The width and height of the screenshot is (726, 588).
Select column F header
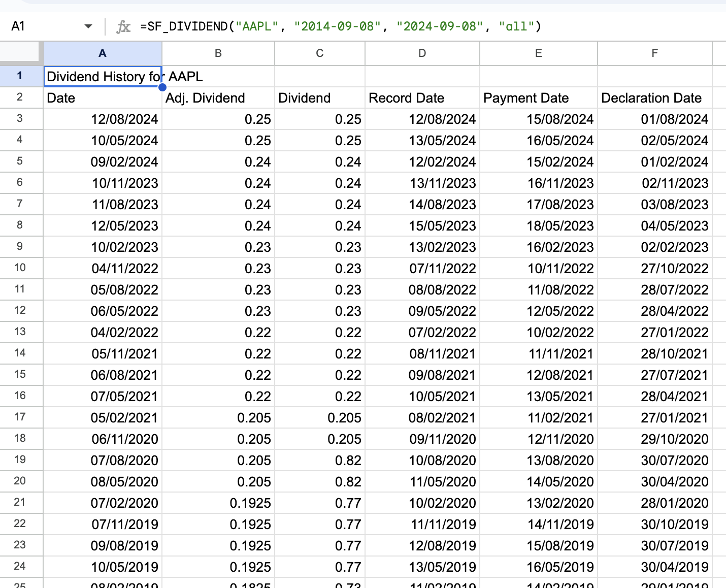coord(654,53)
